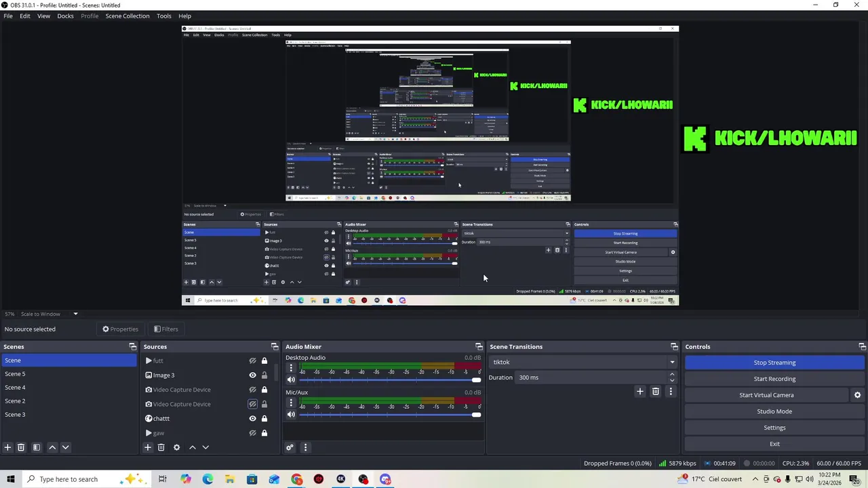868x488 pixels.
Task: Click Start Virtual Camera button
Action: pos(766,395)
